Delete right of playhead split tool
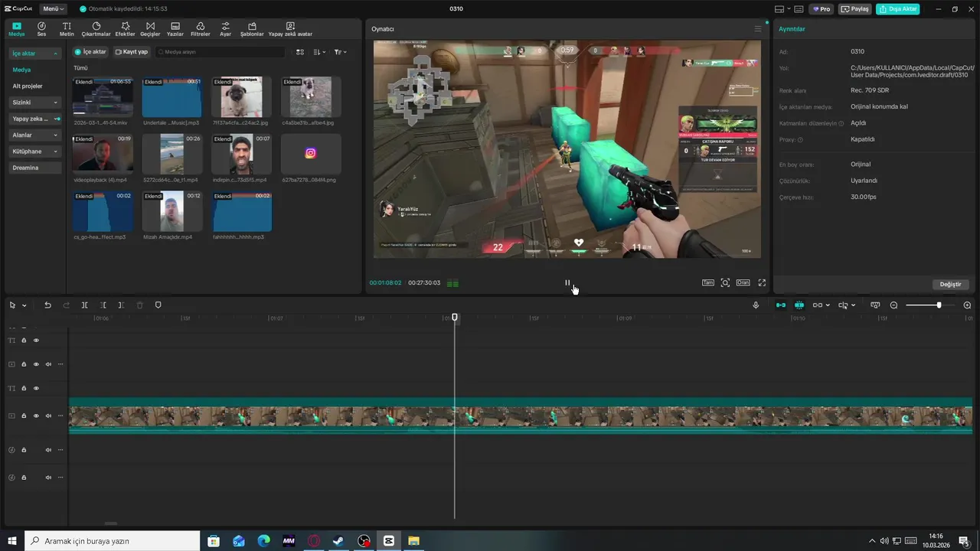This screenshot has height=551, width=980. click(x=121, y=305)
